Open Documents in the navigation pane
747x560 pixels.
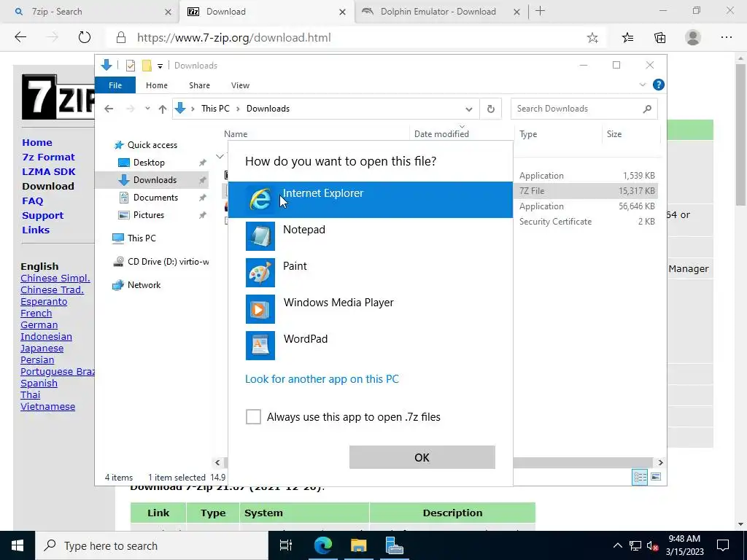point(155,197)
